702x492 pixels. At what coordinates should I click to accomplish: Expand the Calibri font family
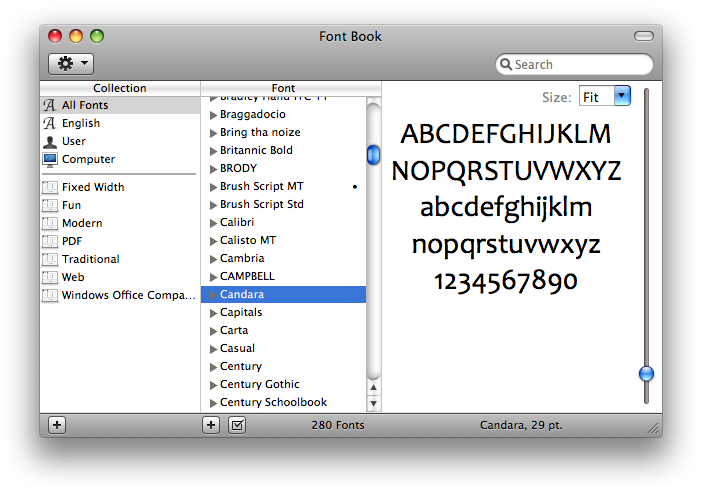click(x=213, y=223)
